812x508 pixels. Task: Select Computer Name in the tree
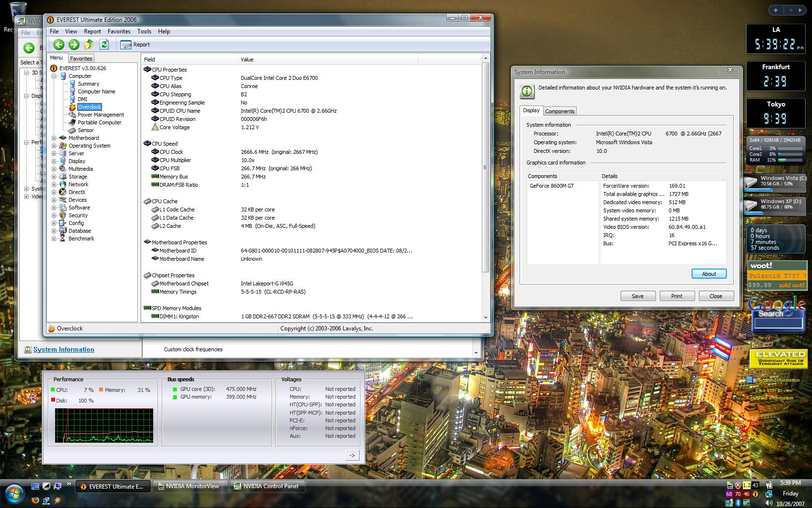coord(96,91)
